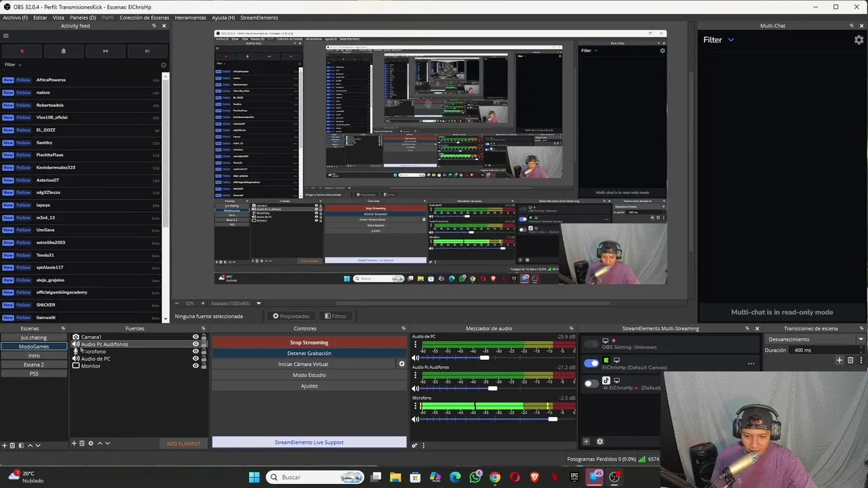Viewport: 868px width, 488px height.
Task: Select the PS5 scene
Action: tap(34, 373)
